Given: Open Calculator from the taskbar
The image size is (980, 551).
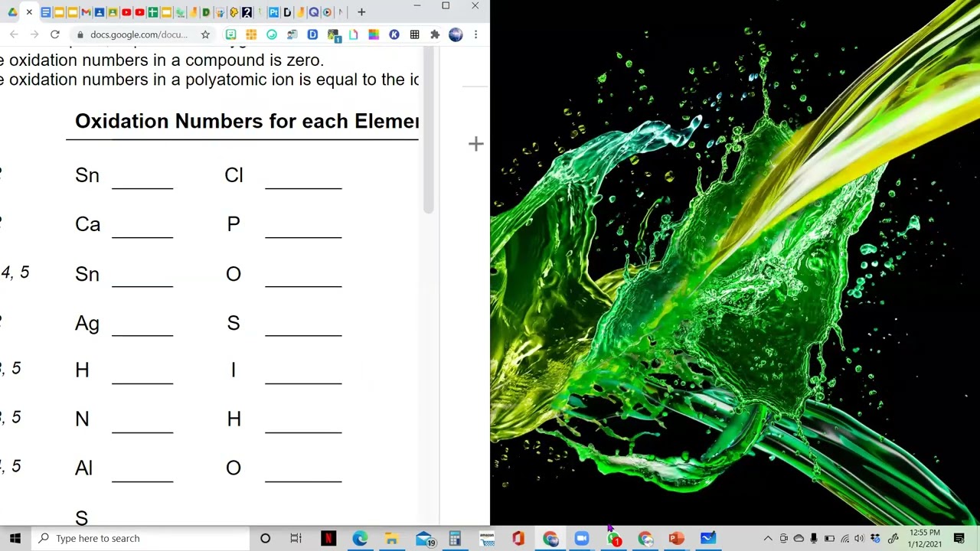Looking at the screenshot, I should click(455, 538).
